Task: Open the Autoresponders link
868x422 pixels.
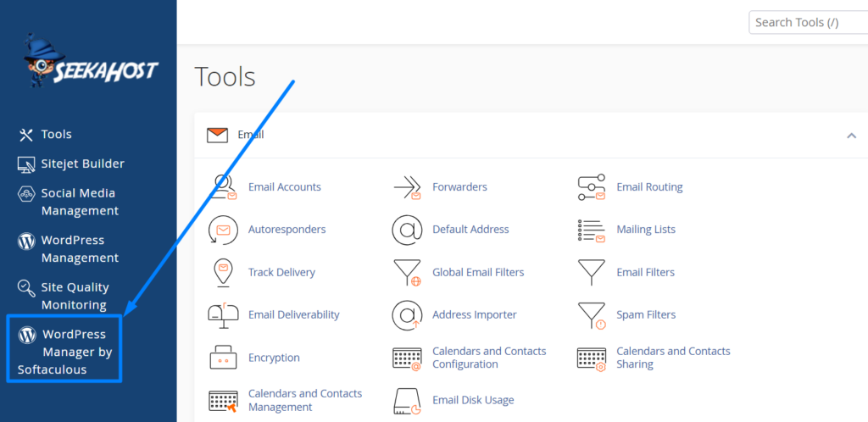Action: click(287, 230)
